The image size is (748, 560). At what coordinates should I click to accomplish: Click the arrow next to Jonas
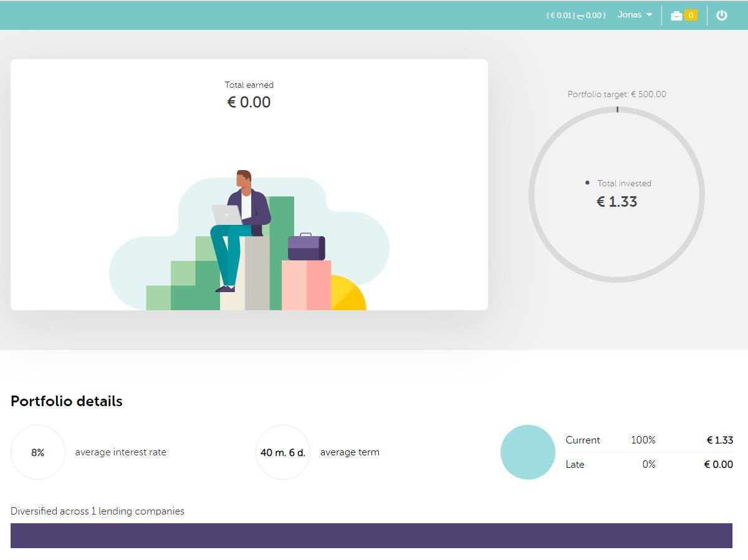(649, 15)
